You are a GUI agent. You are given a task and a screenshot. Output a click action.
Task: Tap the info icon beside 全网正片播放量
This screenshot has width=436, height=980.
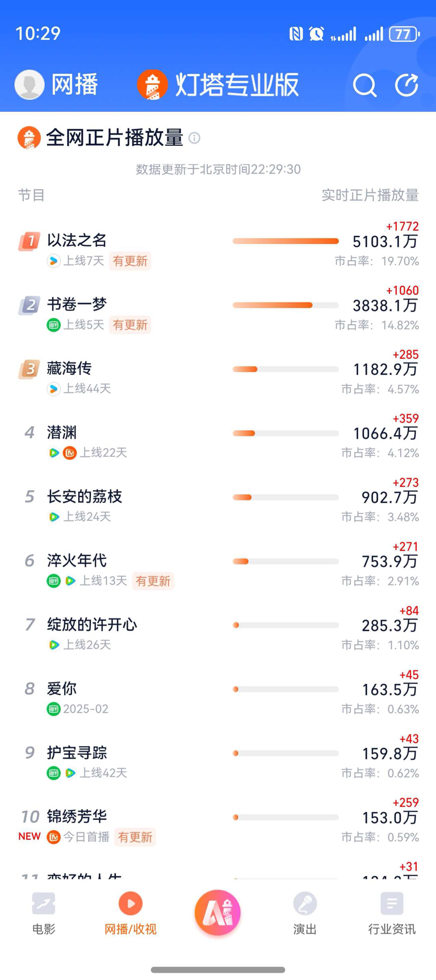tap(194, 138)
